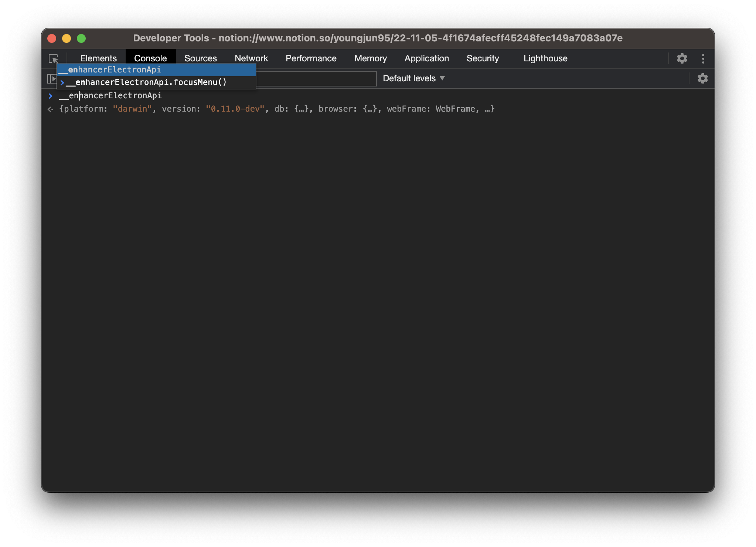Open the Lighthouse tab
This screenshot has width=756, height=547.
click(545, 58)
